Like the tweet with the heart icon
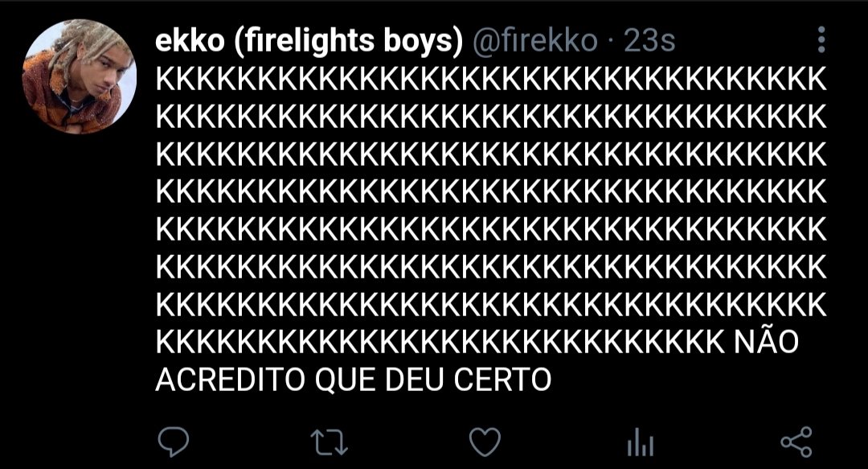868x469 pixels. (485, 442)
